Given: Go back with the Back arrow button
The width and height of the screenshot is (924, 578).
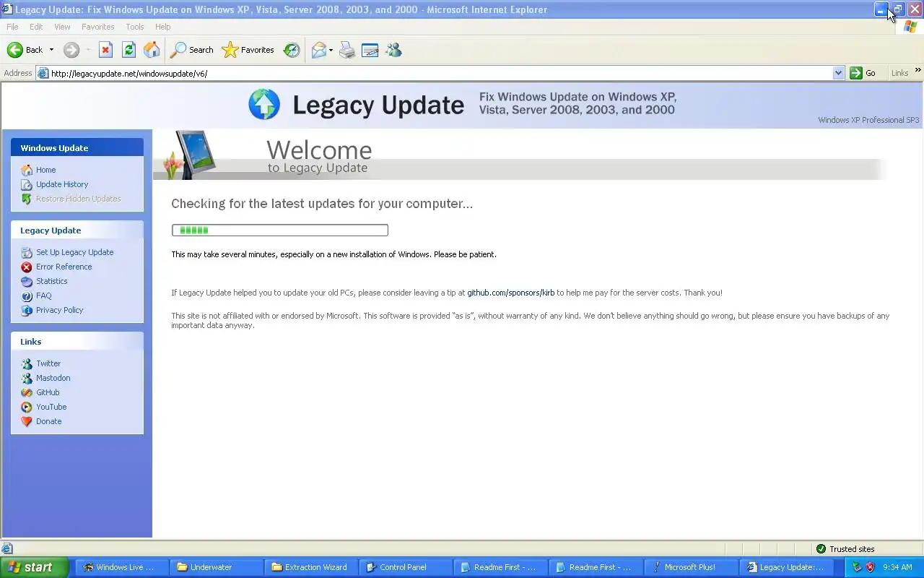Looking at the screenshot, I should [x=25, y=50].
